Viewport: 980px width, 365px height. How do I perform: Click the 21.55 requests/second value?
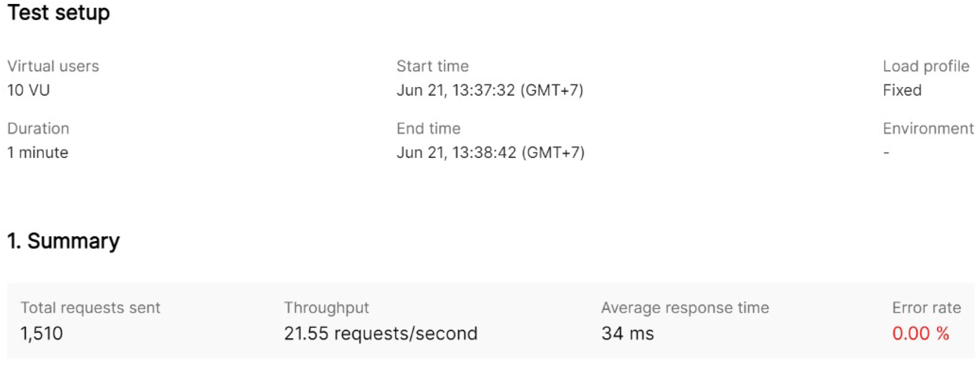(380, 333)
